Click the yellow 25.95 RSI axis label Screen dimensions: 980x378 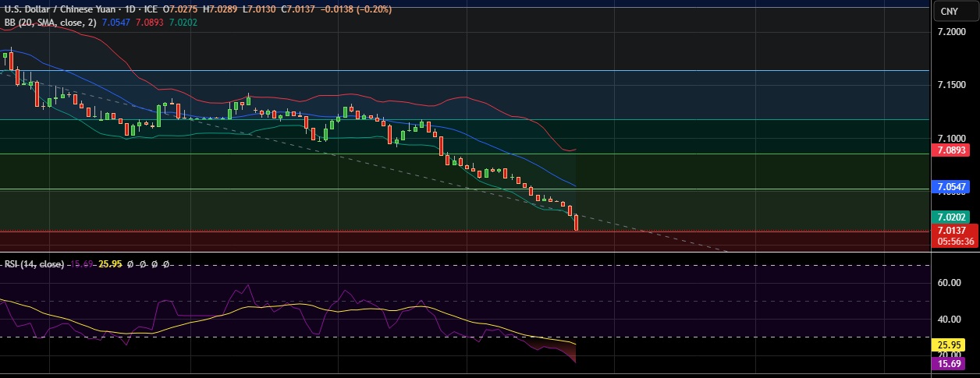tap(953, 343)
